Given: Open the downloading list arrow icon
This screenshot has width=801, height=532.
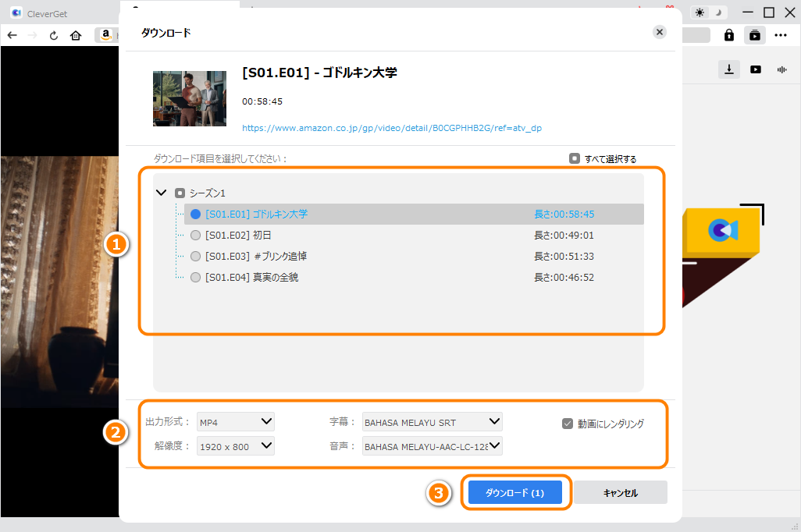Looking at the screenshot, I should pyautogui.click(x=728, y=69).
